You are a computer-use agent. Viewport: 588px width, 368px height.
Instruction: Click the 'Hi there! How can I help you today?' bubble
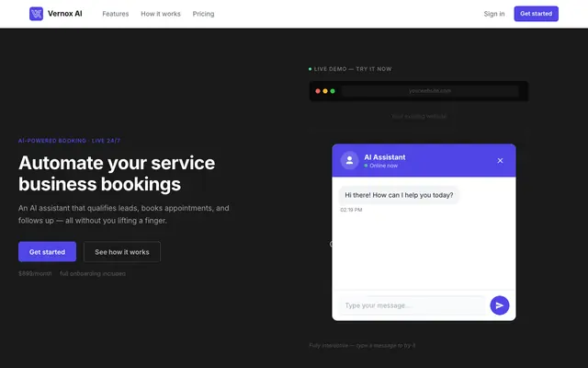pos(399,195)
